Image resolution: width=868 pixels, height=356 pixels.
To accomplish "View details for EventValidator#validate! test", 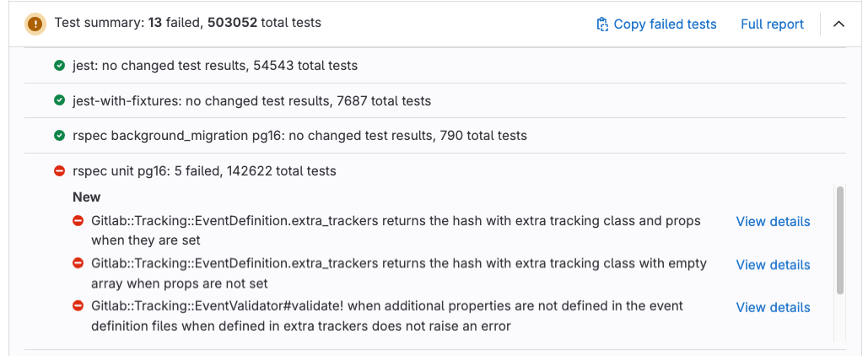I will pyautogui.click(x=773, y=307).
